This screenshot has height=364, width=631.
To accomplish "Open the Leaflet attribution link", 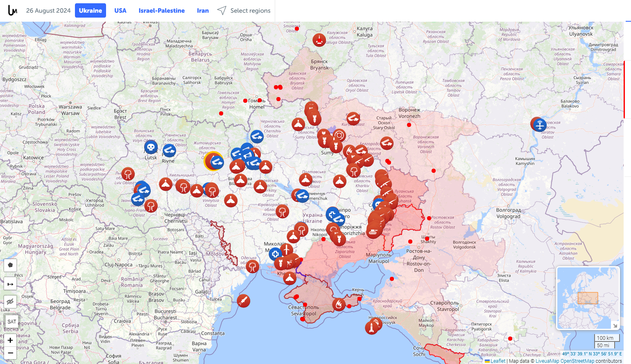I will click(498, 361).
